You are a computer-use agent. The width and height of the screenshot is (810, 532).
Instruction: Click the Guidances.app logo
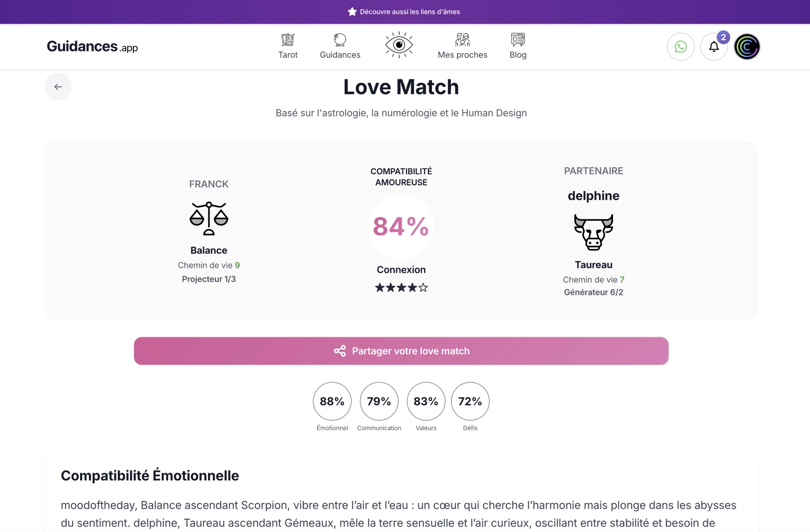click(92, 46)
